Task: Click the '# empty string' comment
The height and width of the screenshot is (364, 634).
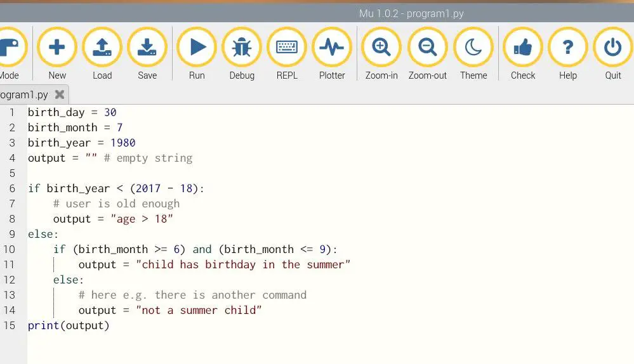Action: 148,158
